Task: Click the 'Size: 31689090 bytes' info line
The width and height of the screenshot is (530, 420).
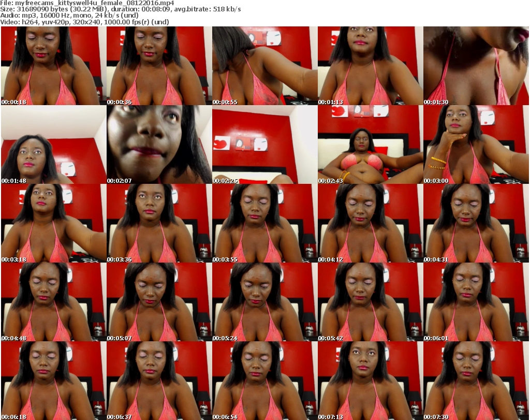Action: tap(121, 9)
